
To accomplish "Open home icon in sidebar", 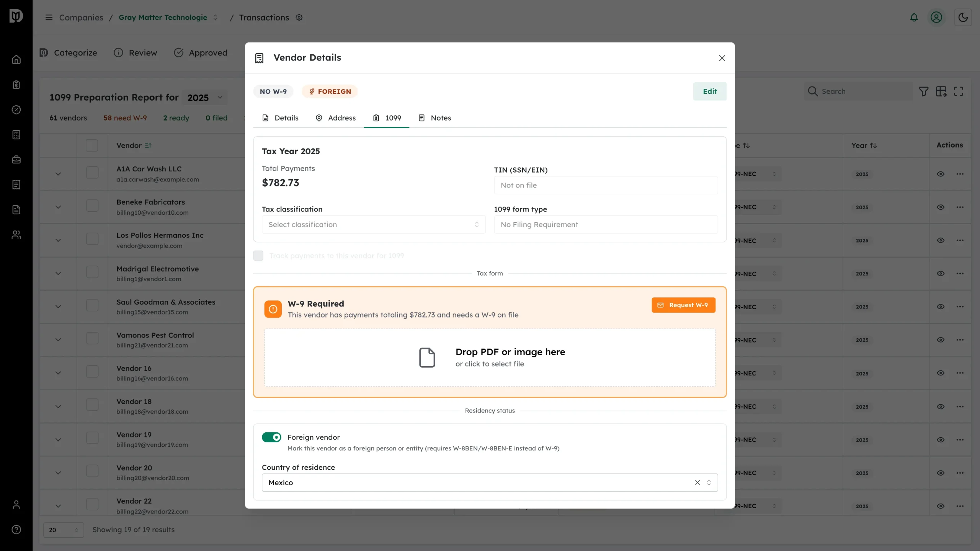I will click(16, 60).
